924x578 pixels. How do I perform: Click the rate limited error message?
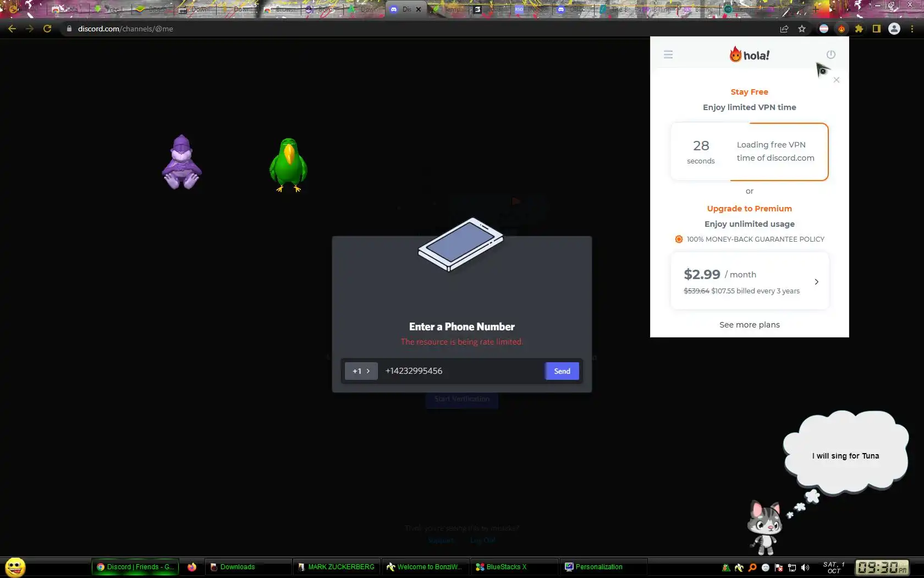pos(462,342)
